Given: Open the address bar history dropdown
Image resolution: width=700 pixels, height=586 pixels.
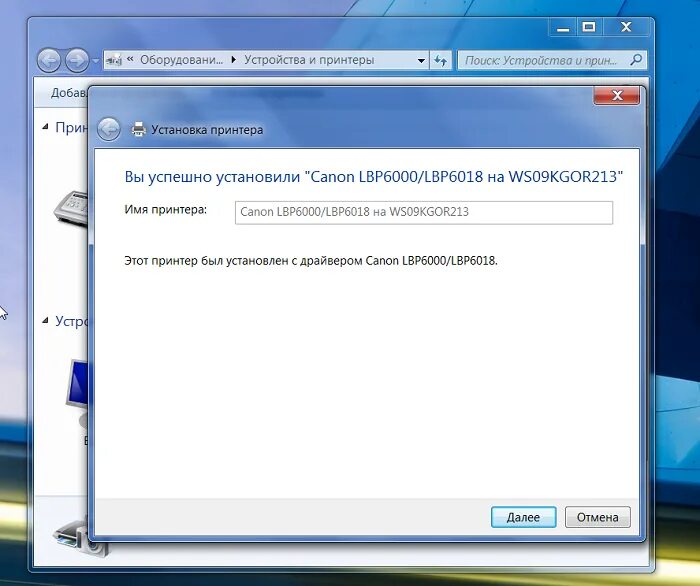Looking at the screenshot, I should pos(421,60).
